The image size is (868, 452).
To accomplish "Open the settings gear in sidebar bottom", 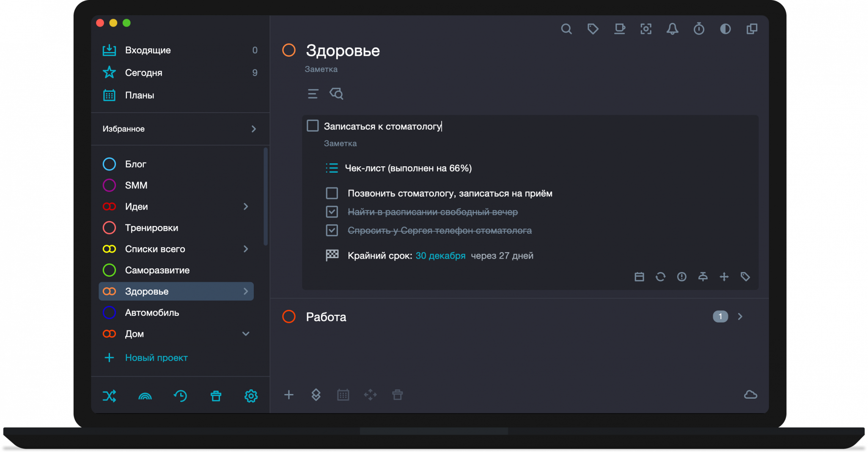I will [251, 396].
